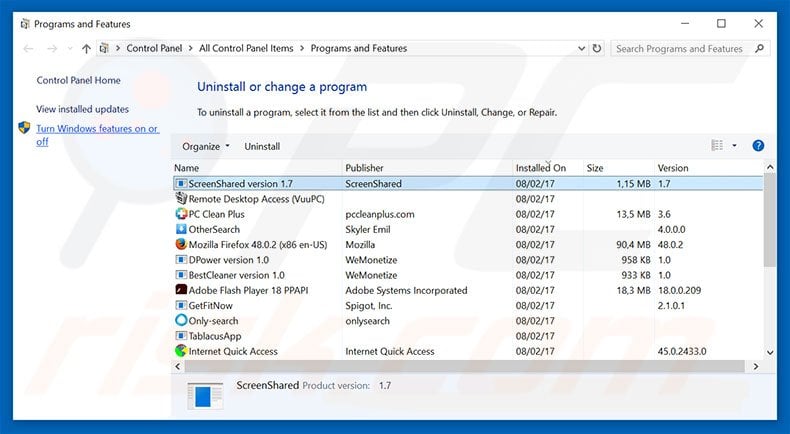This screenshot has height=434, width=790.
Task: Select the DPower version 1.0 name
Action: click(x=229, y=260)
